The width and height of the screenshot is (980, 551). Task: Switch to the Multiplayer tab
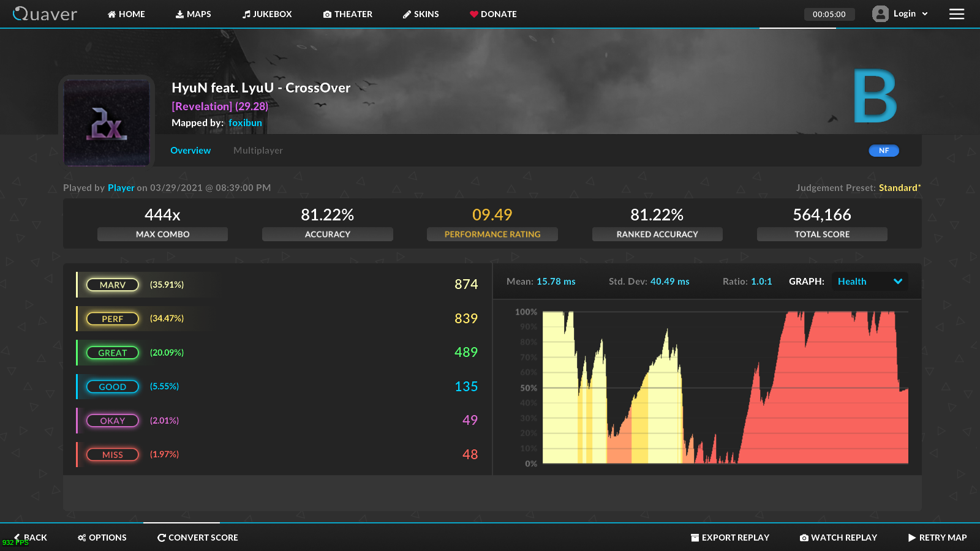coord(258,150)
